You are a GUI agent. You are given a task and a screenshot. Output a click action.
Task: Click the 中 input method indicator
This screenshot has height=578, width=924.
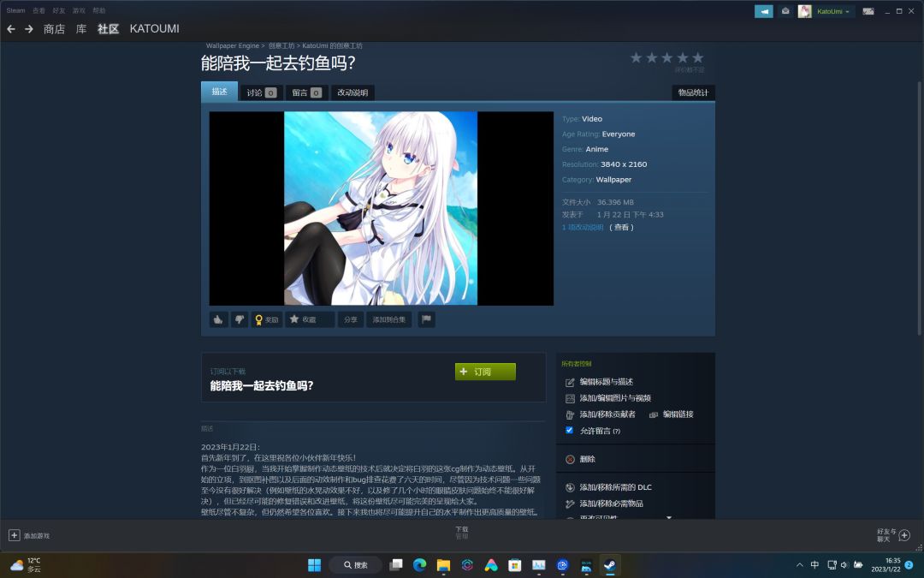pyautogui.click(x=814, y=565)
